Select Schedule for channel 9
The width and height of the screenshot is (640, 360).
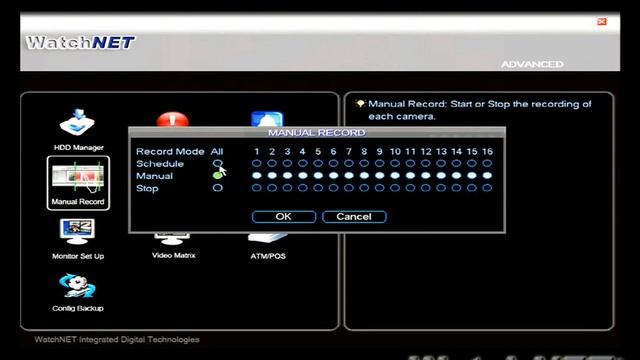tap(380, 163)
